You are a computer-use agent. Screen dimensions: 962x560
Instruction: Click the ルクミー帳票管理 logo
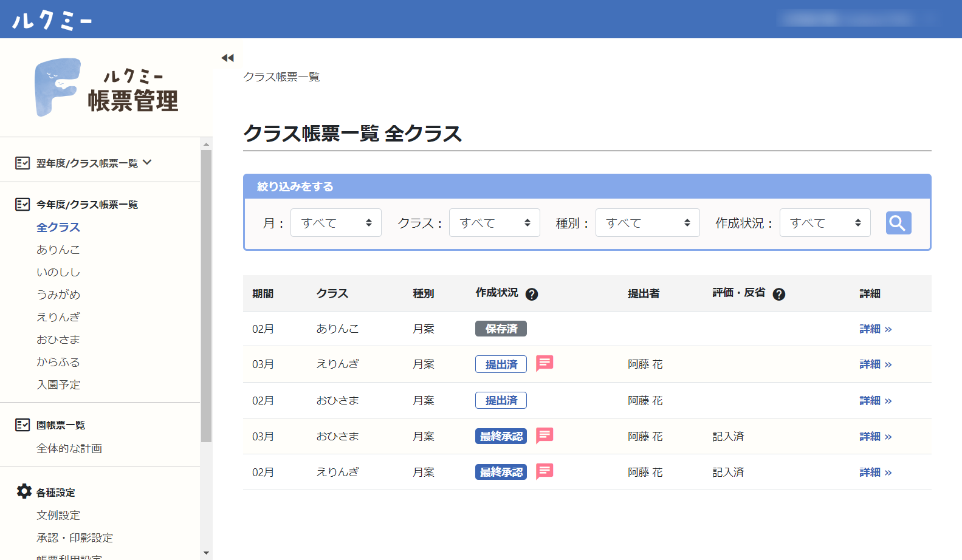click(106, 87)
